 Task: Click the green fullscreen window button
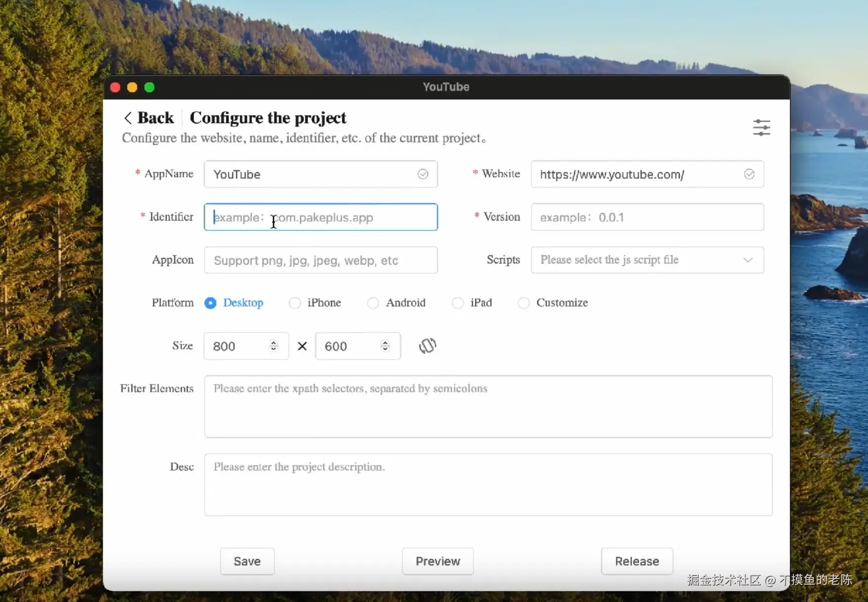149,87
